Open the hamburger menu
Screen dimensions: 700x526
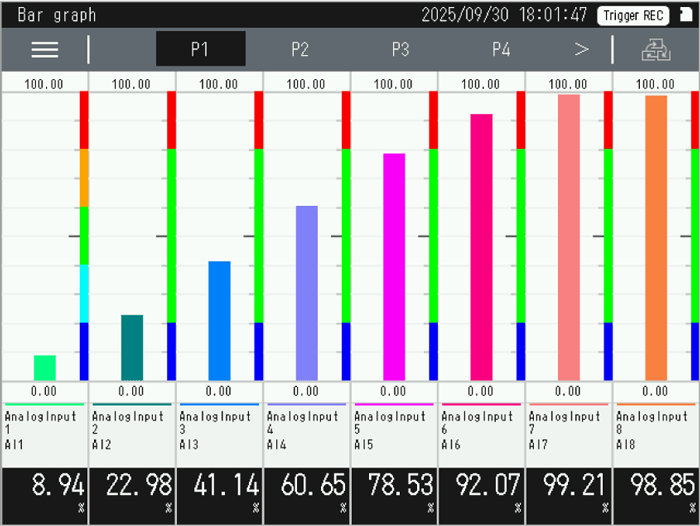coord(44,49)
